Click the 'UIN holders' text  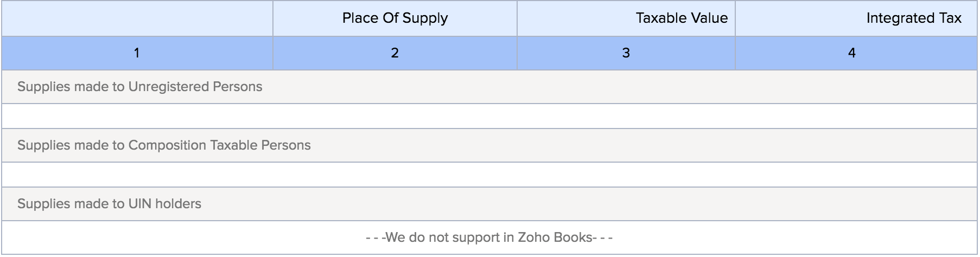click(x=164, y=204)
